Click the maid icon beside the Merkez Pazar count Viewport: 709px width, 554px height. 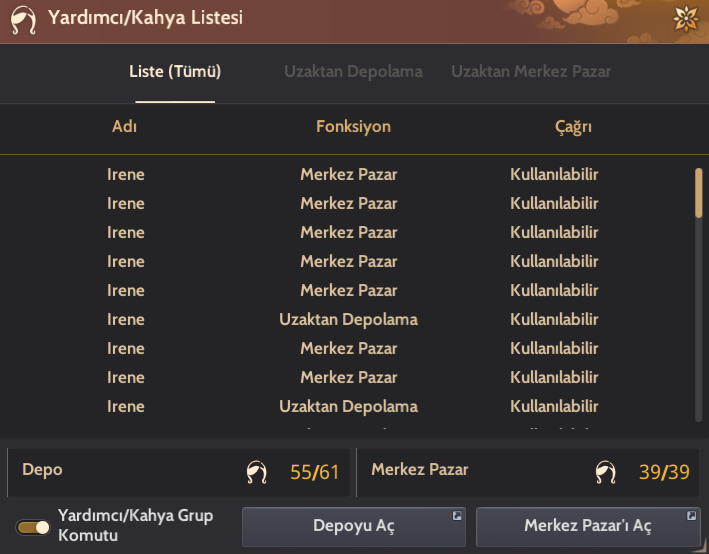click(x=605, y=472)
